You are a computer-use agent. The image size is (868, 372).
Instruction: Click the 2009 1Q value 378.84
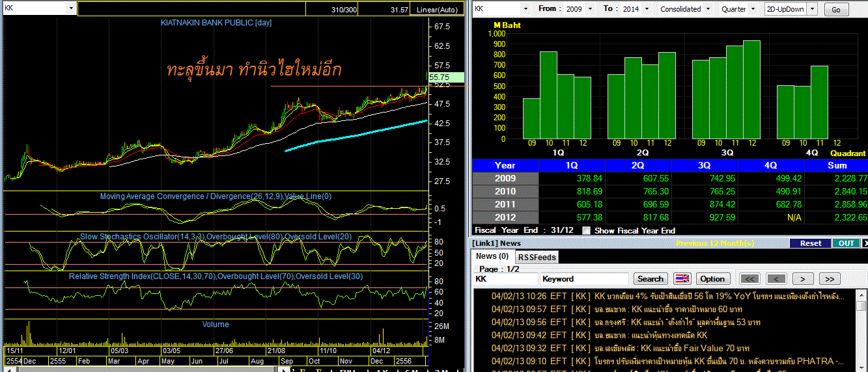[x=589, y=178]
